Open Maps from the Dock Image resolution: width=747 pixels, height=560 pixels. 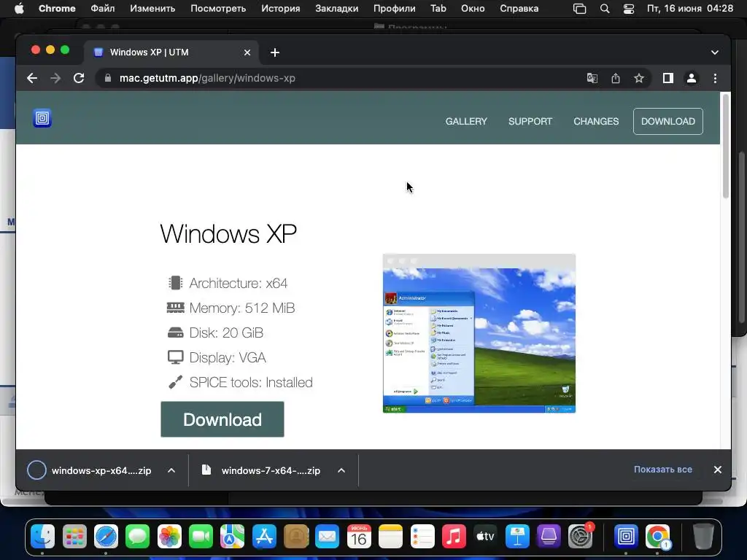tap(233, 537)
